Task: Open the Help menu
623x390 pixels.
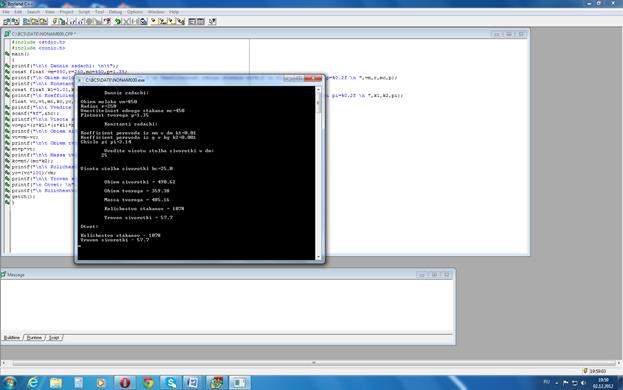Action: click(174, 12)
